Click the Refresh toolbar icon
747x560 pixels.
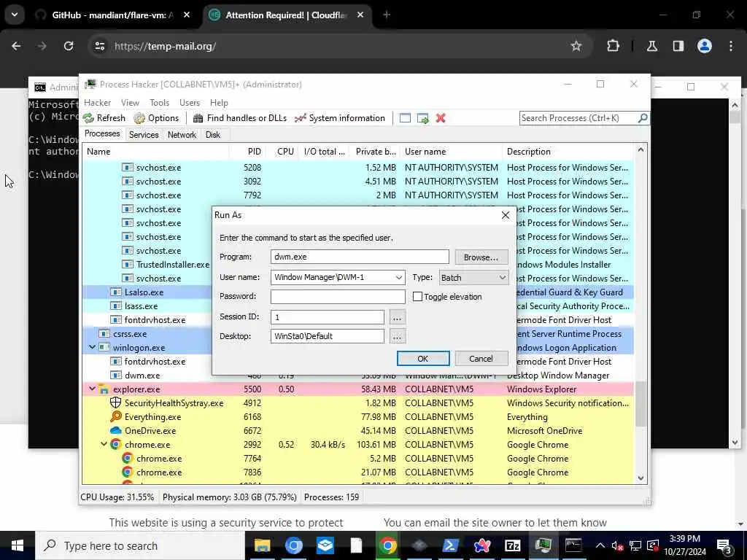[x=88, y=118]
